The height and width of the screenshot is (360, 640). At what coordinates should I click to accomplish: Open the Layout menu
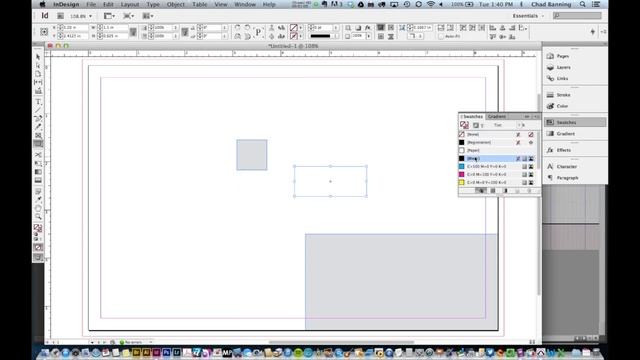click(130, 4)
